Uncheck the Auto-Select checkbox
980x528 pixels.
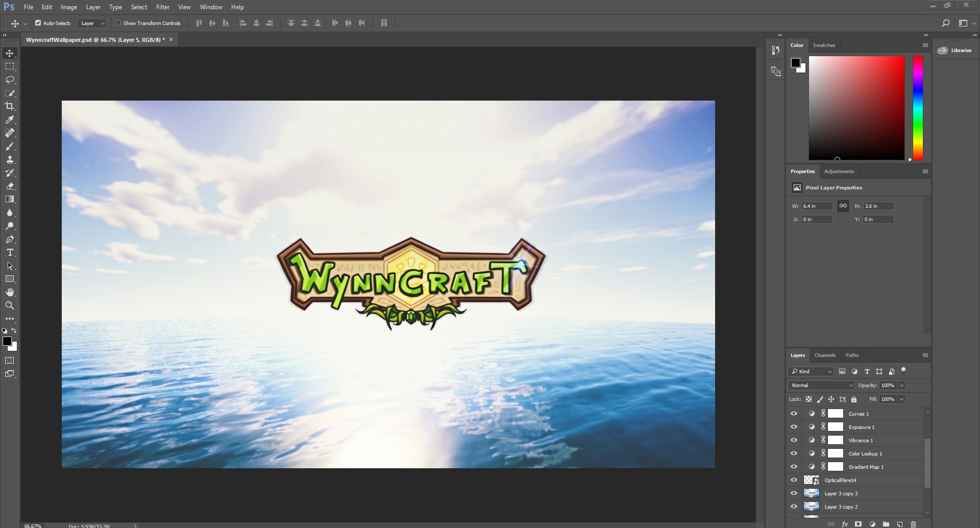(38, 23)
